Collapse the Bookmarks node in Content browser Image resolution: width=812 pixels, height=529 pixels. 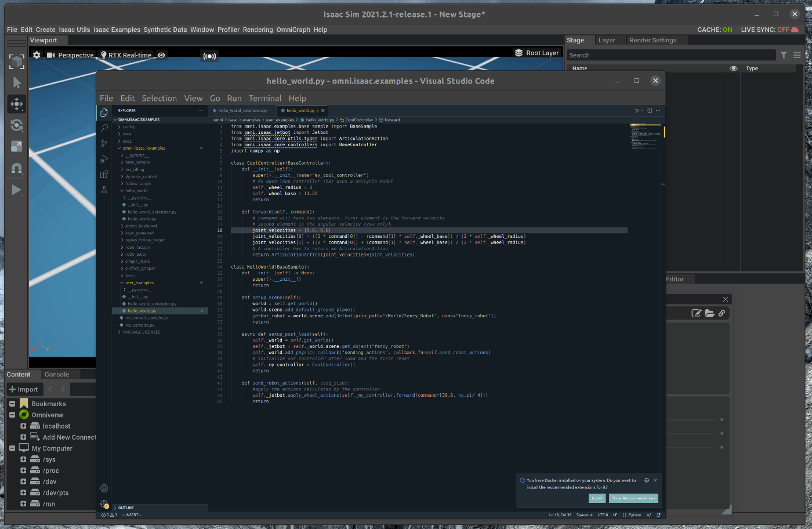point(12,404)
